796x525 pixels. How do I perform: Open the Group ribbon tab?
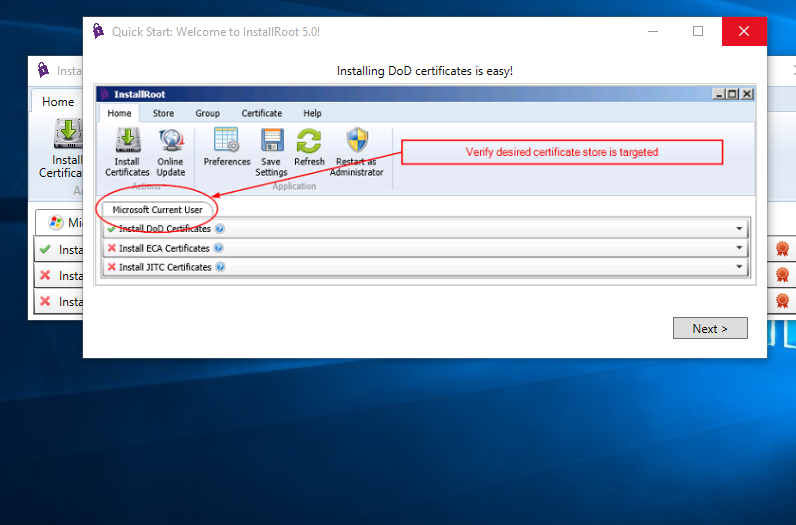click(208, 113)
